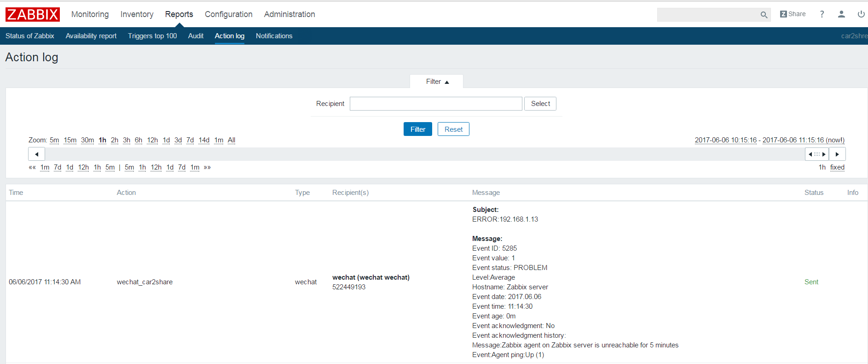Click the Zabbix logo
The image size is (868, 364).
tap(33, 14)
